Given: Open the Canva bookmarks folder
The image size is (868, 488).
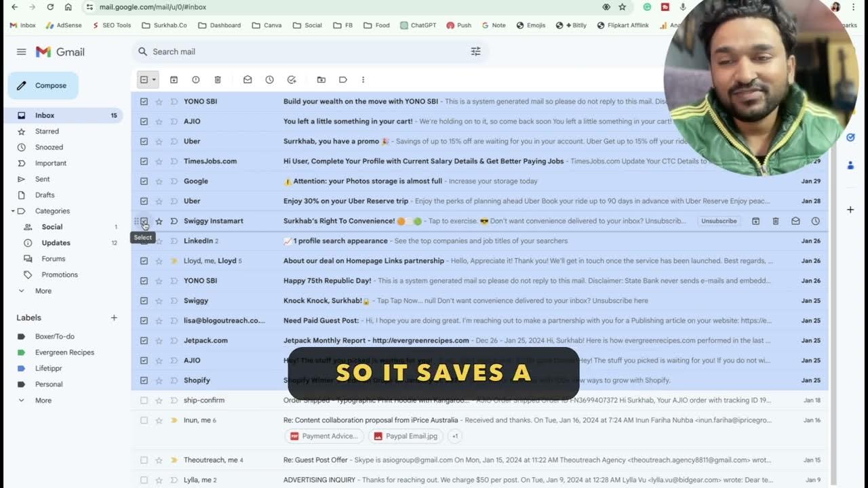Looking at the screenshot, I should pyautogui.click(x=267, y=25).
